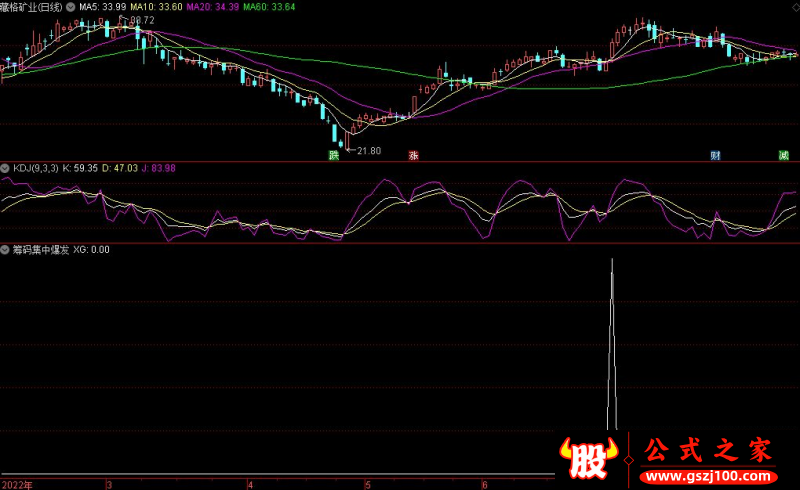Viewport: 800px width, 490px height.
Task: Click the MA5: 33.99 label
Action: click(x=103, y=7)
